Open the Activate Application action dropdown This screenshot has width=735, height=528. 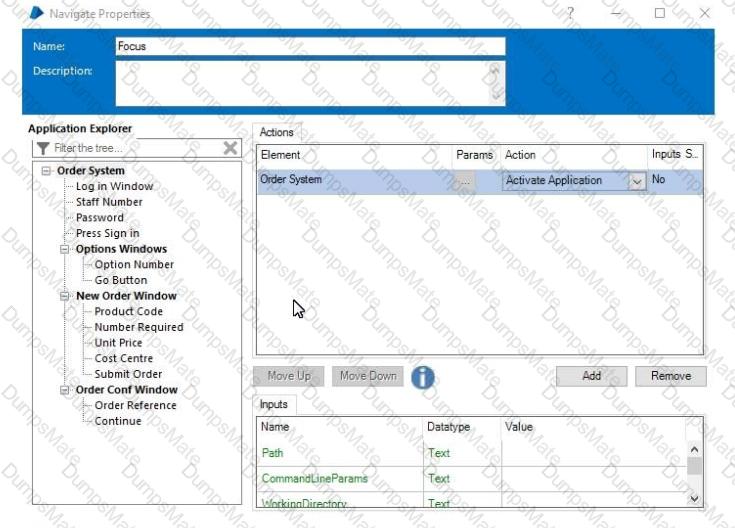[x=637, y=181]
